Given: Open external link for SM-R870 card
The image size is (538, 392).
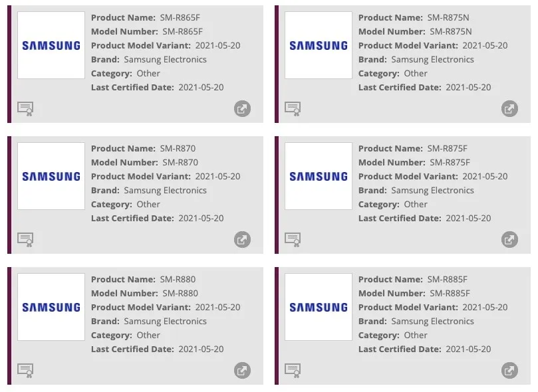Looking at the screenshot, I should [242, 240].
